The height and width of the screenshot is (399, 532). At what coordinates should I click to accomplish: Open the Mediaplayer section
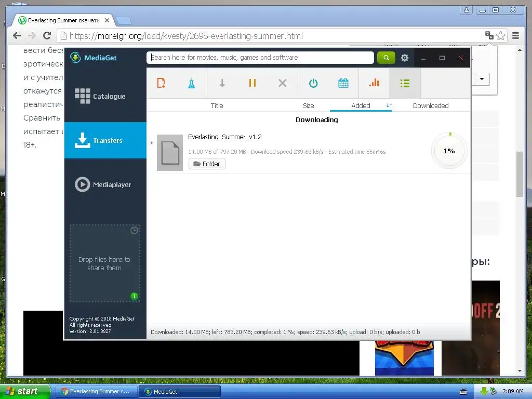click(105, 184)
